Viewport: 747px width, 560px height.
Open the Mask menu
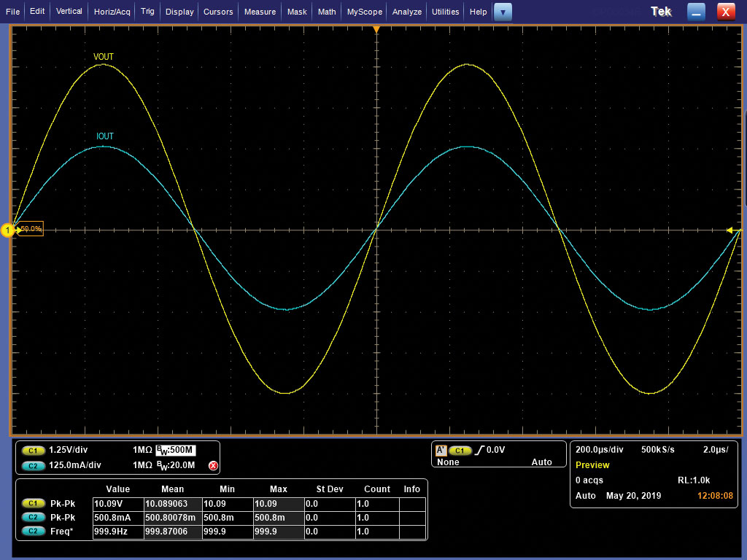[297, 12]
